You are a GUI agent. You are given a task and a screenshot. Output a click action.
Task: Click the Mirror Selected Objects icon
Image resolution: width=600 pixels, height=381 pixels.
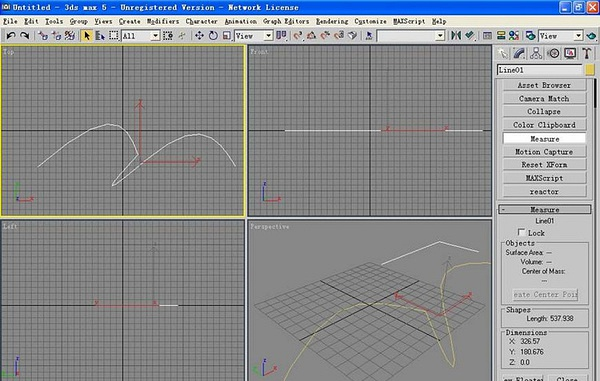tap(455, 36)
